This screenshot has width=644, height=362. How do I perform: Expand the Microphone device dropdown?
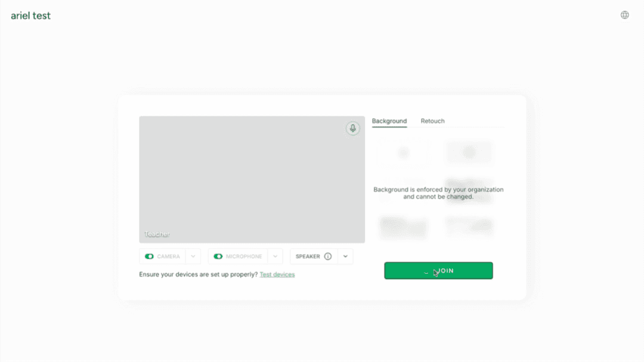(275, 256)
